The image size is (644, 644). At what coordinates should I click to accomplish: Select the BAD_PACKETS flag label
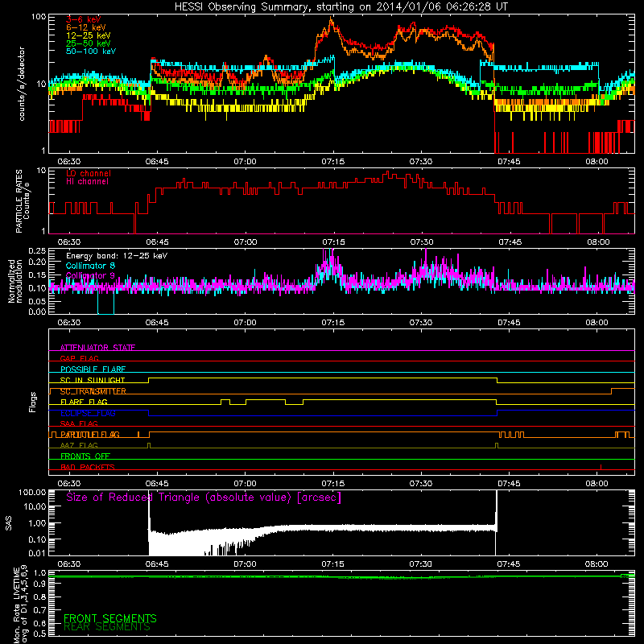point(88,467)
